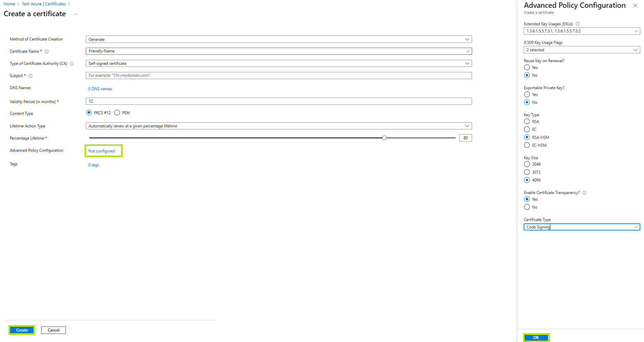
Task: Open the Lifetime Action Type dropdown
Action: [x=468, y=126]
